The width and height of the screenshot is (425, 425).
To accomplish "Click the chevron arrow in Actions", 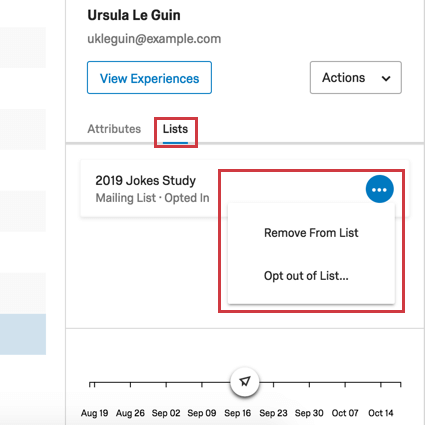I will pos(386,79).
